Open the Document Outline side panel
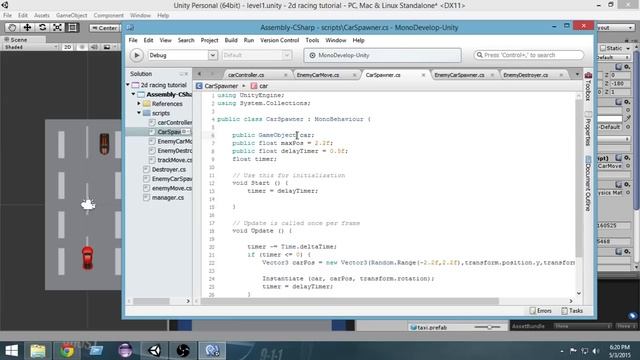This screenshot has width=640, height=360. 588,183
